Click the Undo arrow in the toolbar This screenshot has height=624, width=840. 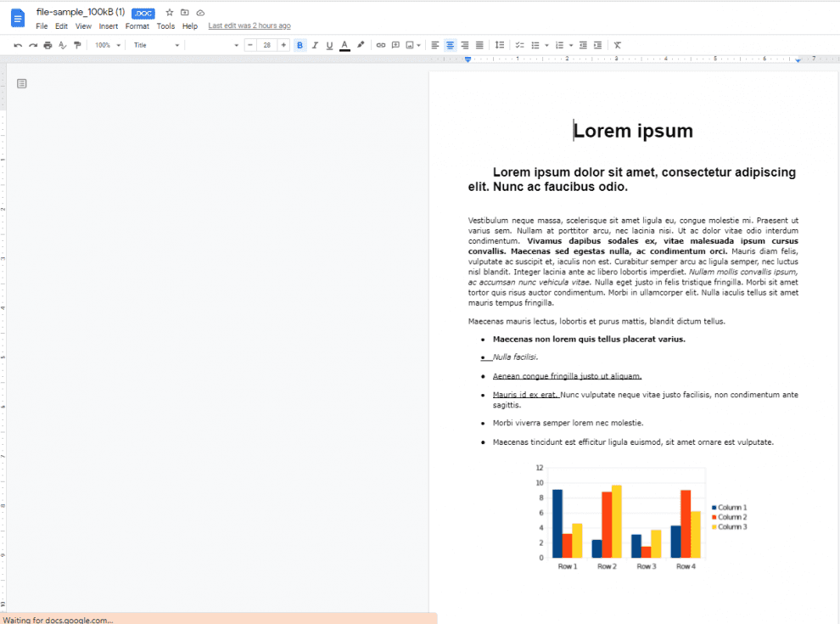point(18,45)
